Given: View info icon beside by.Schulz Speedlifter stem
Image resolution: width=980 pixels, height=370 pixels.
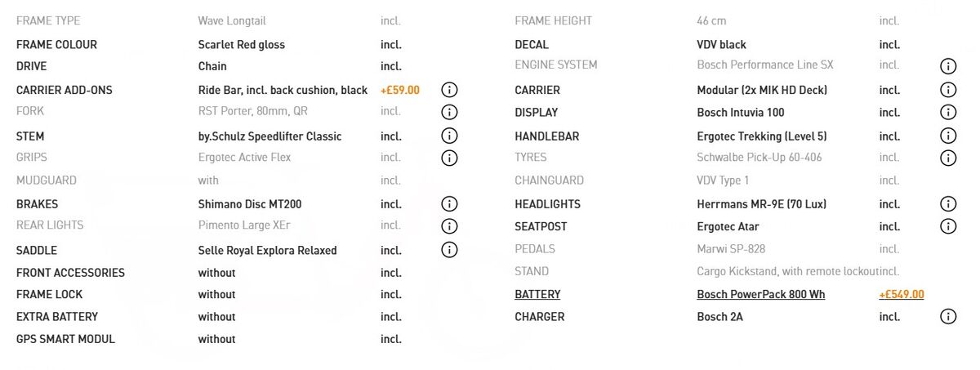Looking at the screenshot, I should click(449, 136).
